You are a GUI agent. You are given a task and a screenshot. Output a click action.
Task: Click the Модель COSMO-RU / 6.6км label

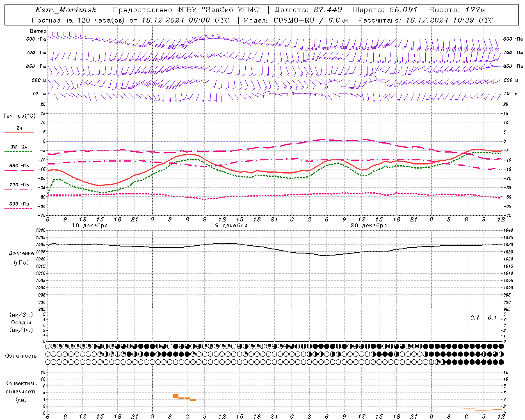296,20
